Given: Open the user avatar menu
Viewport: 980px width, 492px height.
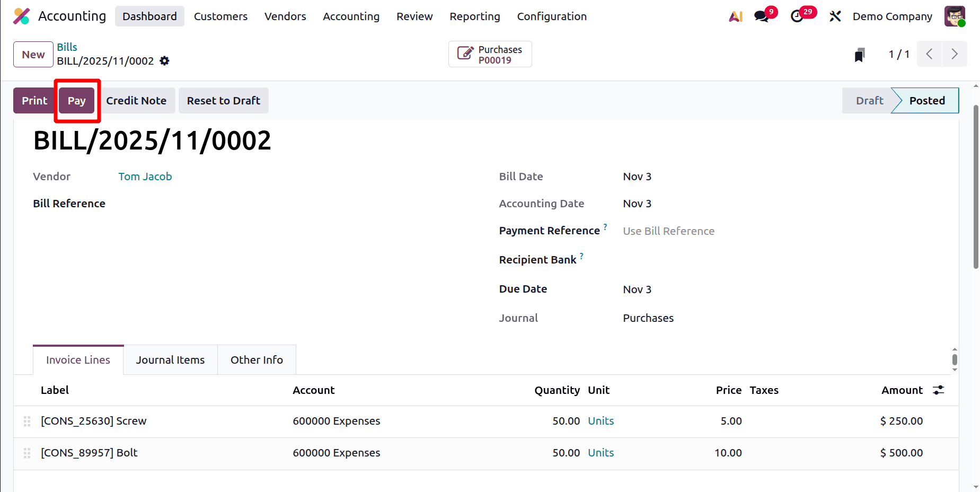Looking at the screenshot, I should pos(955,16).
